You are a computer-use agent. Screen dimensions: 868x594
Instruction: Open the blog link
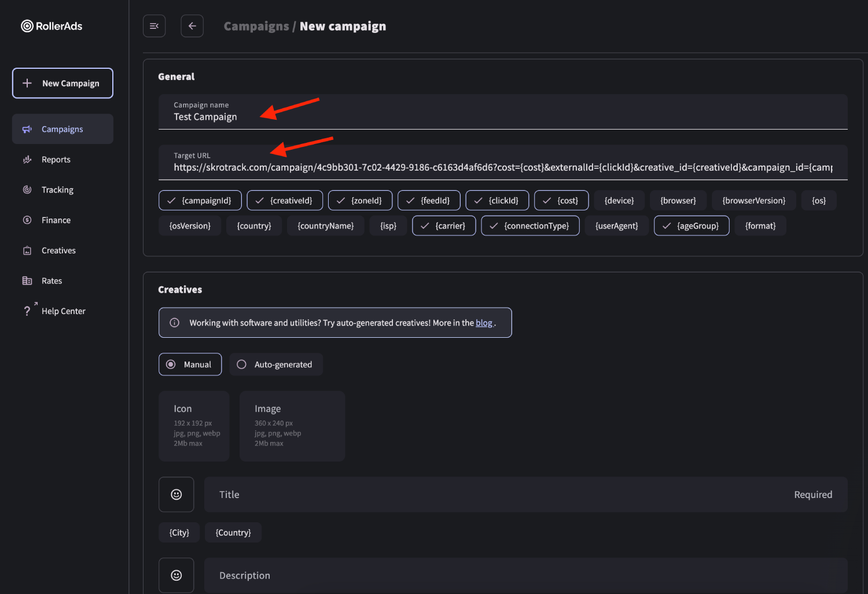(484, 323)
